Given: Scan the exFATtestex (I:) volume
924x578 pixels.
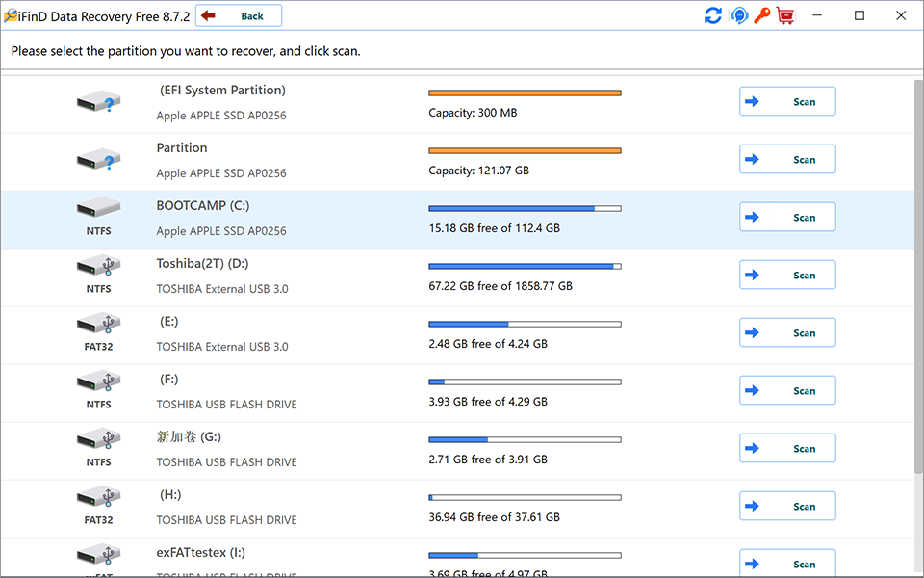Looking at the screenshot, I should [x=787, y=564].
